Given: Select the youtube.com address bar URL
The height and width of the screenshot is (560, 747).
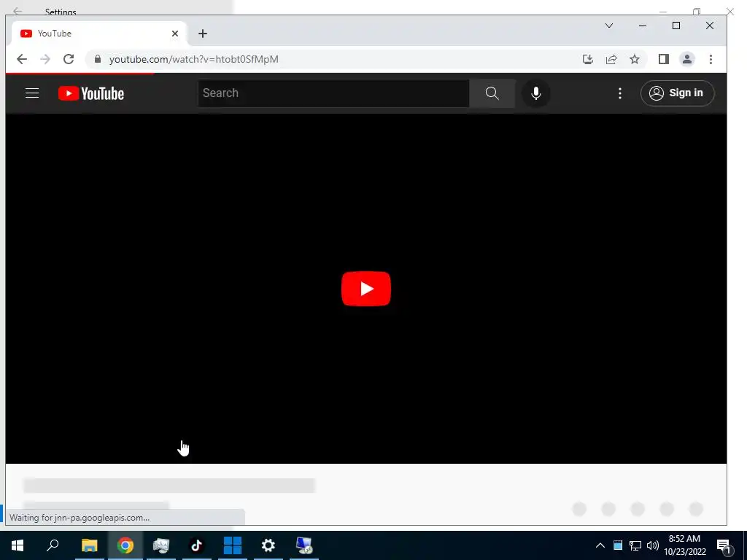Looking at the screenshot, I should click(x=194, y=59).
